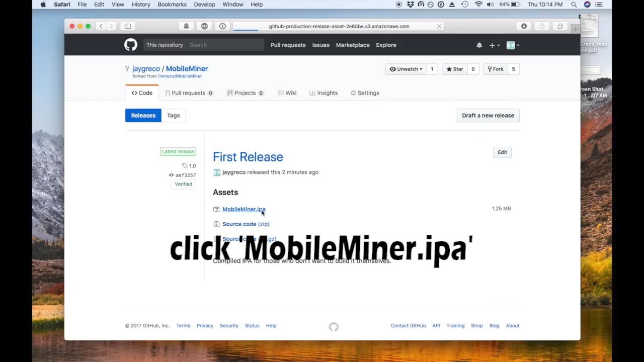Open the First Release title link

click(x=248, y=157)
